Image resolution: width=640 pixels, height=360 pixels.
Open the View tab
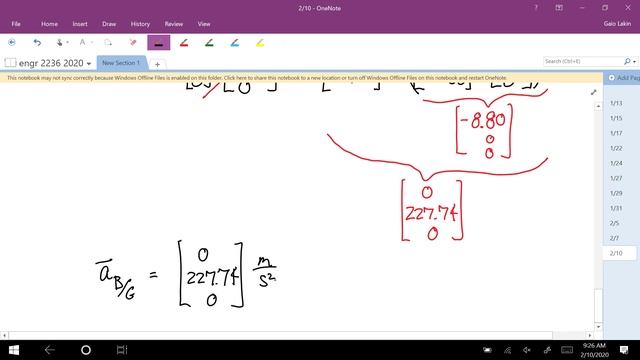[204, 24]
